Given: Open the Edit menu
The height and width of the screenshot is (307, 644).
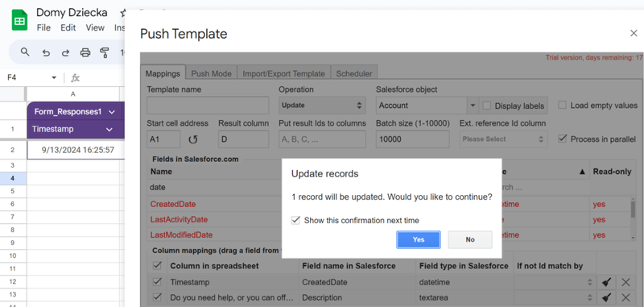Looking at the screenshot, I should coord(68,27).
